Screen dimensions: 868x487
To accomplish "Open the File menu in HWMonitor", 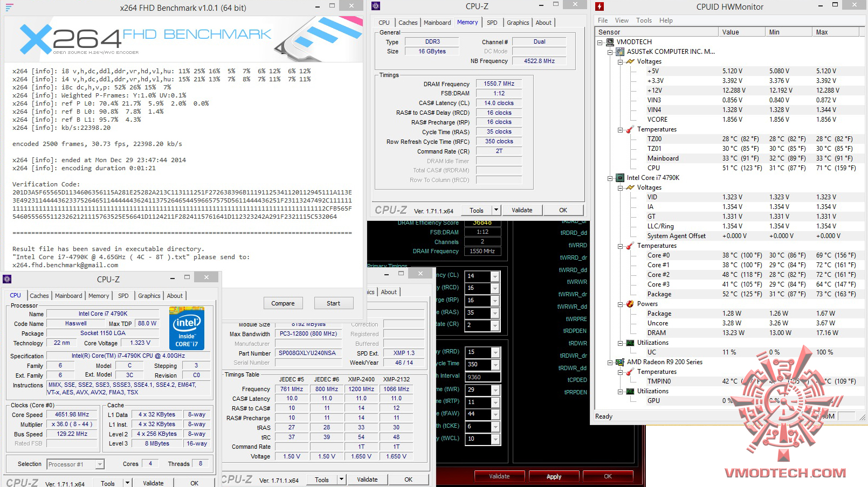I will 603,20.
